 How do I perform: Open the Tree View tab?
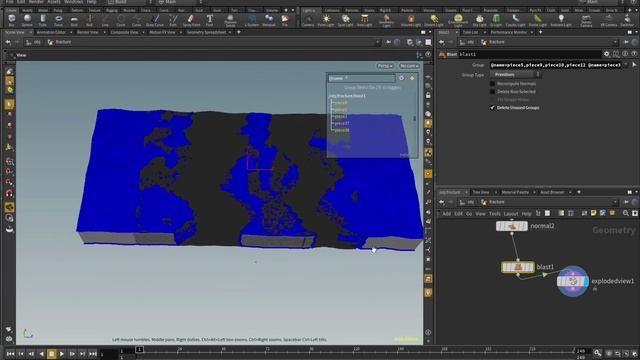click(481, 192)
